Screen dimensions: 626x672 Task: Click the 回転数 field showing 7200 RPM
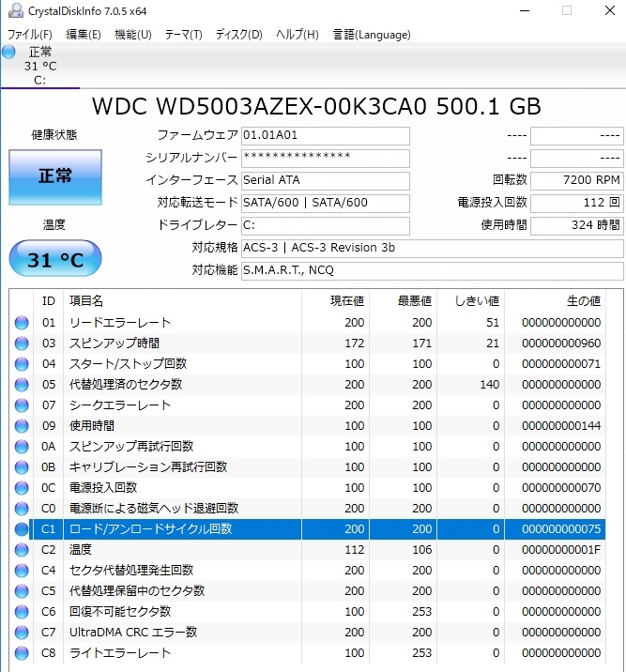coord(576,181)
